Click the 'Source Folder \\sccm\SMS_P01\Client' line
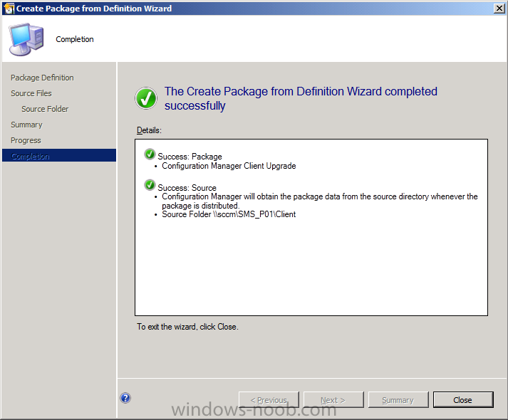 tap(229, 214)
